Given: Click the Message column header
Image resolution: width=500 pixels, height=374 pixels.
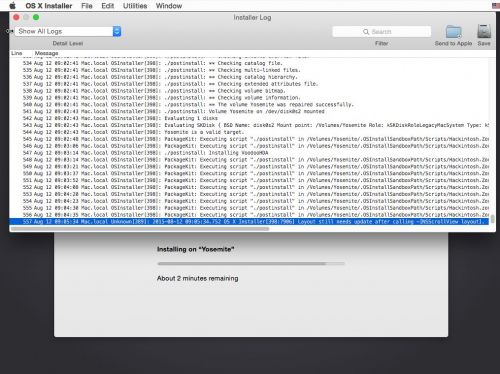Looking at the screenshot, I should pos(46,53).
